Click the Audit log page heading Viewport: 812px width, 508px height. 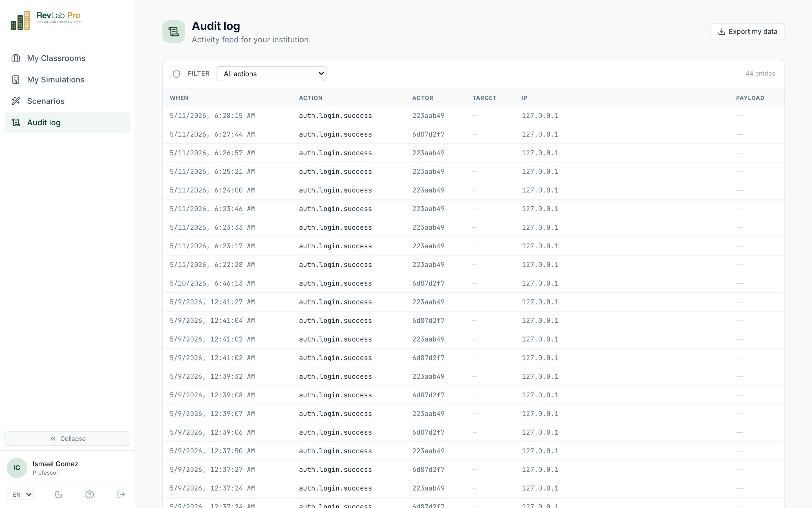click(216, 26)
